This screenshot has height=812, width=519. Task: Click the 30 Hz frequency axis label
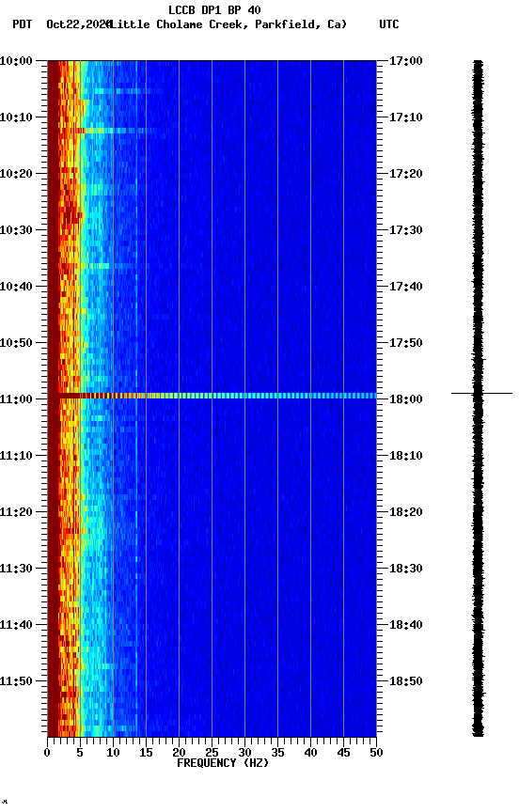click(244, 753)
